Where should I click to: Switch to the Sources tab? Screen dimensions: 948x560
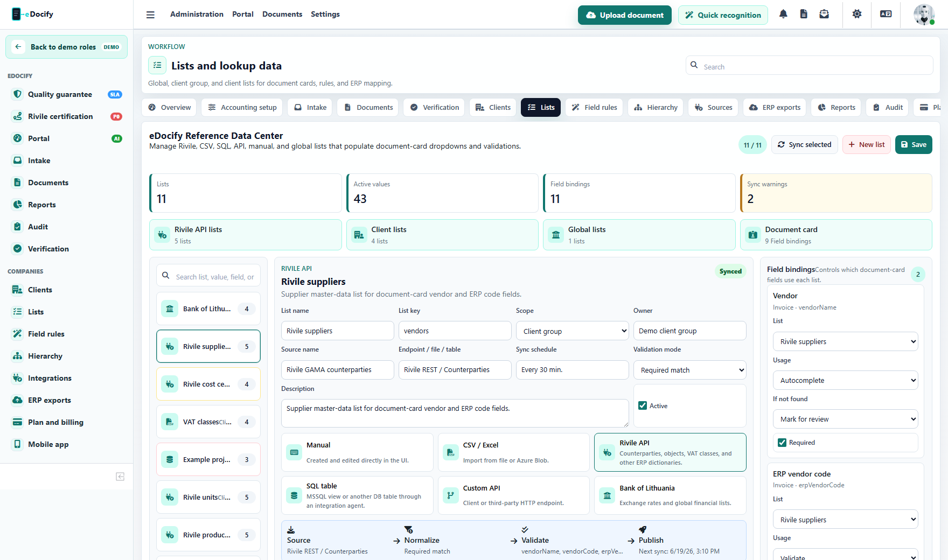[714, 107]
